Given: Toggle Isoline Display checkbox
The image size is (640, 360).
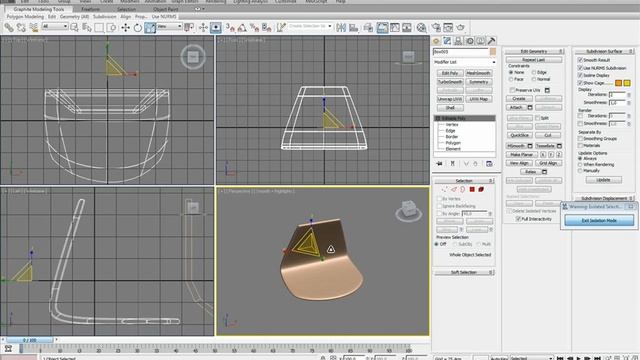Looking at the screenshot, I should (x=580, y=76).
